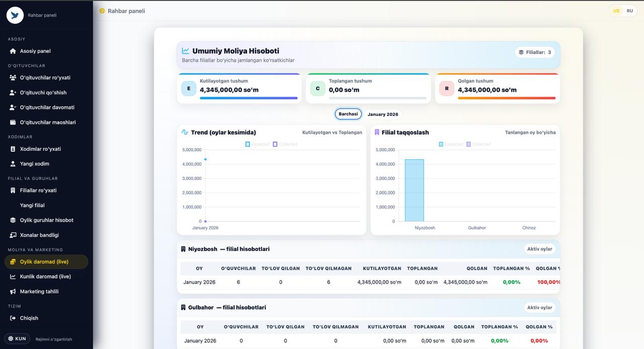This screenshot has height=349, width=644.
Task: Click the Oylik guruhlar hisobot layers icon
Action: point(13,220)
